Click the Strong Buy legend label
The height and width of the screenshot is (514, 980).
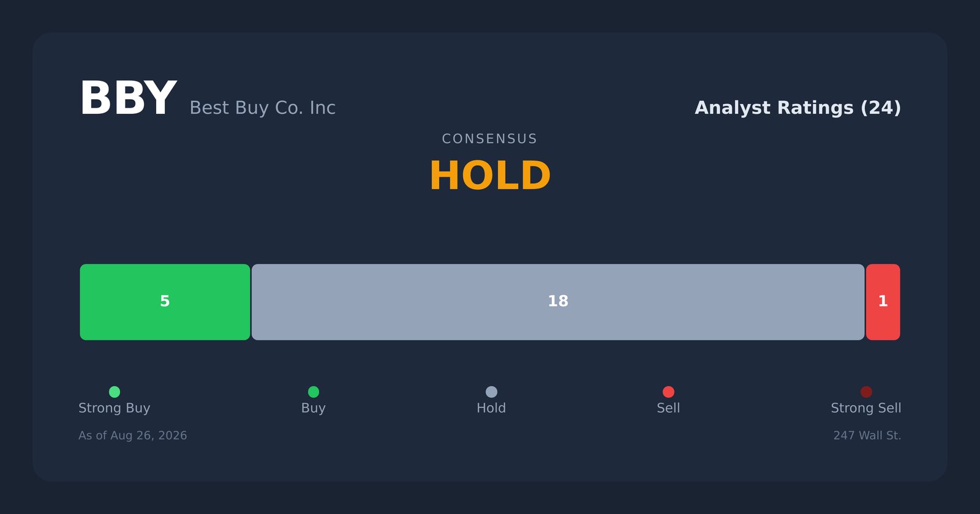(115, 408)
